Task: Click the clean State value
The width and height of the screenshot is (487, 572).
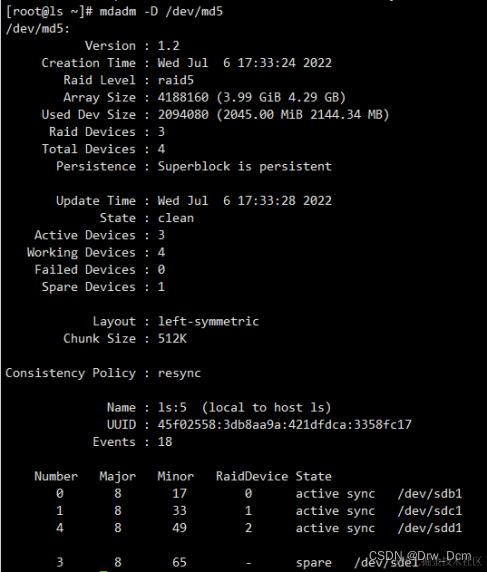Action: click(176, 218)
